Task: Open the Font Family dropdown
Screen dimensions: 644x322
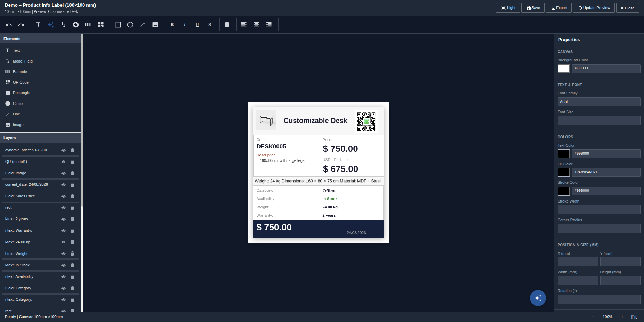Action: click(x=599, y=102)
